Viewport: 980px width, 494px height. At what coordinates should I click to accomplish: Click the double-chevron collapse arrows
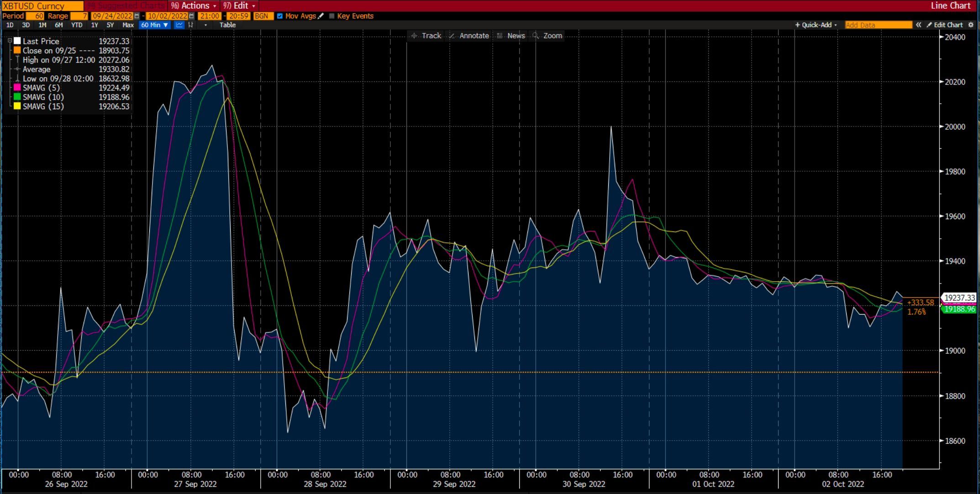(x=918, y=25)
